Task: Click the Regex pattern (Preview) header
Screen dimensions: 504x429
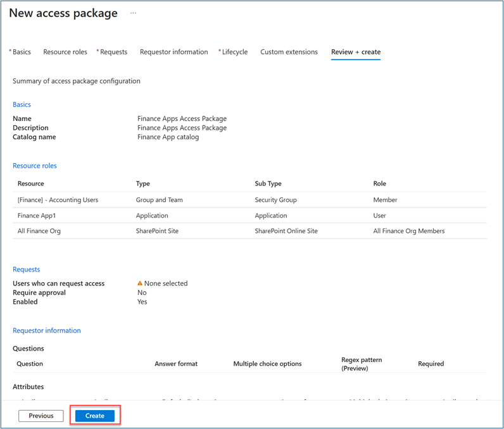Action: coord(362,364)
